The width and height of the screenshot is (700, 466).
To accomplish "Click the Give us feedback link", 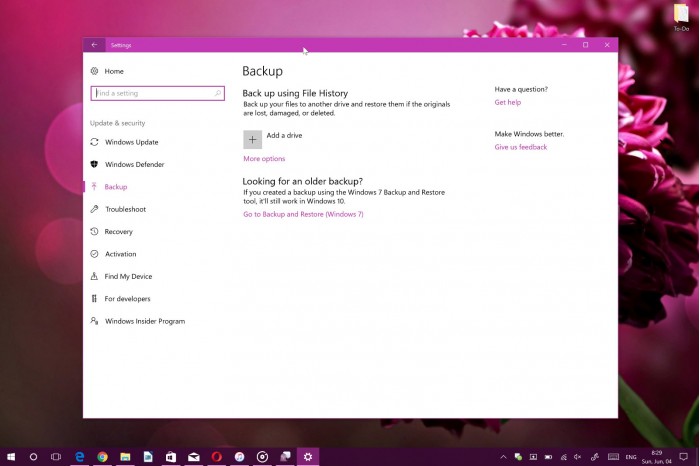I will tap(521, 147).
